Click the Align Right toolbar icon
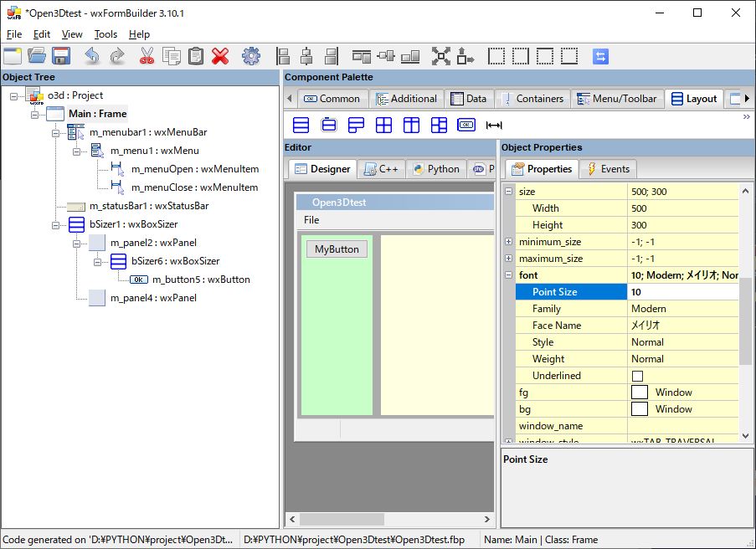756x549 pixels. pyautogui.click(x=332, y=56)
